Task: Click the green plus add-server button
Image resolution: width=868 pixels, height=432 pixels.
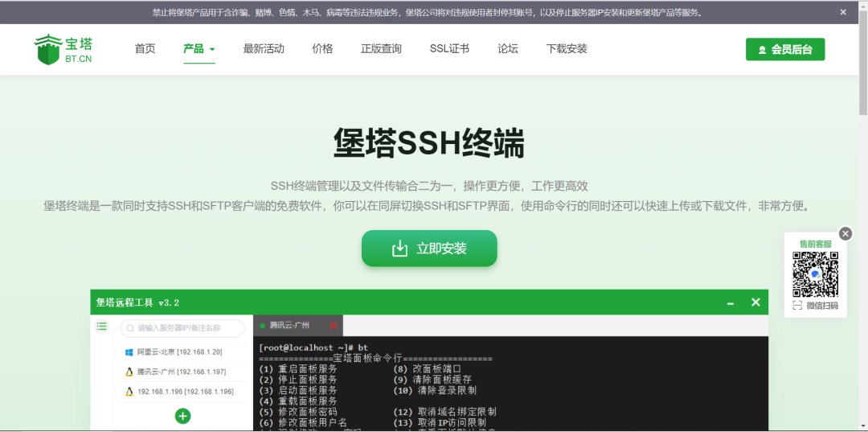Action: [182, 416]
